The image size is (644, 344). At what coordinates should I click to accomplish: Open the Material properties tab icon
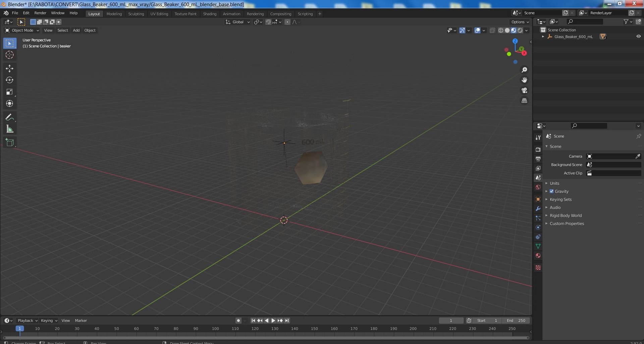point(538,256)
